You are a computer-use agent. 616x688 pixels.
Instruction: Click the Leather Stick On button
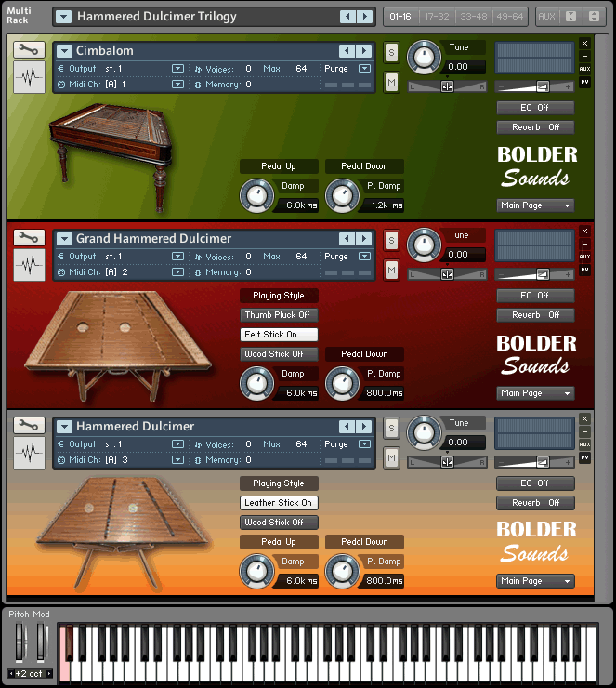279,503
